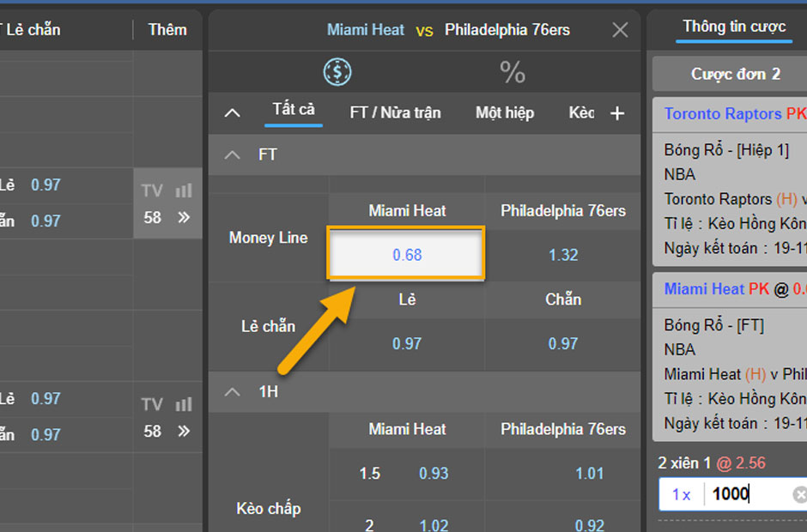Open the Thông tin cược tab
807x532 pixels.
(734, 27)
